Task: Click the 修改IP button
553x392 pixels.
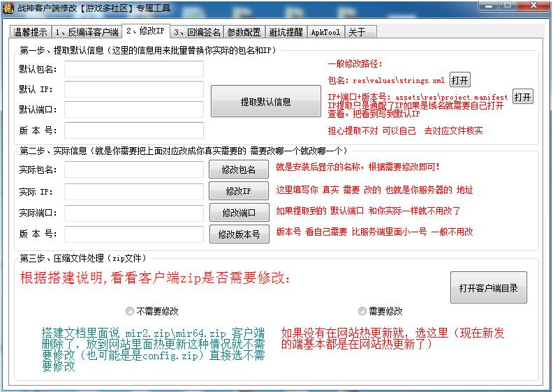Action: (238, 191)
